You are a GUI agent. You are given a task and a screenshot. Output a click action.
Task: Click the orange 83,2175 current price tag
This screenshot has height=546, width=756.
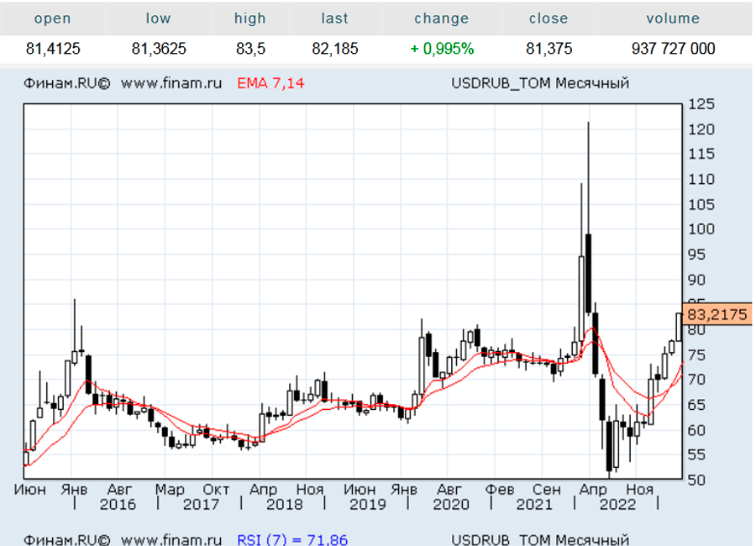[717, 314]
